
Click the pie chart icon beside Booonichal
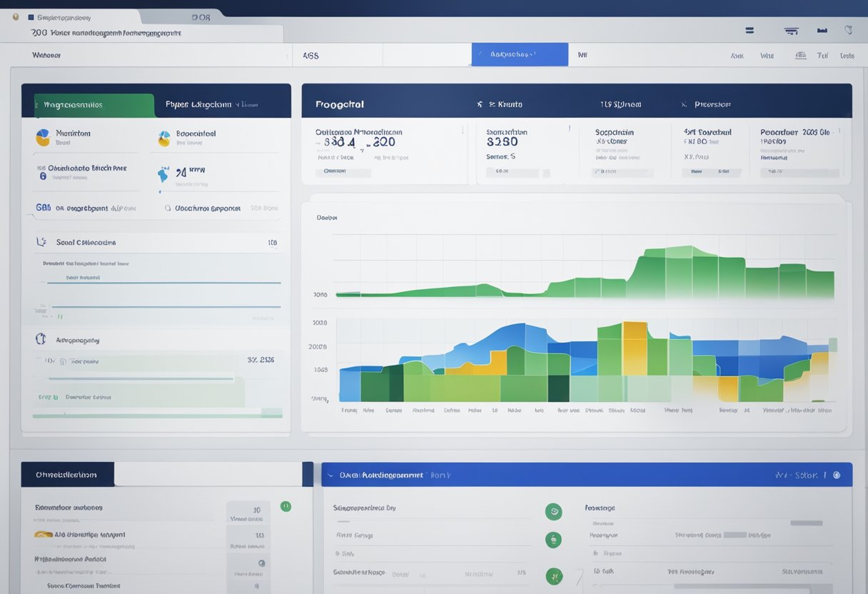coord(164,138)
